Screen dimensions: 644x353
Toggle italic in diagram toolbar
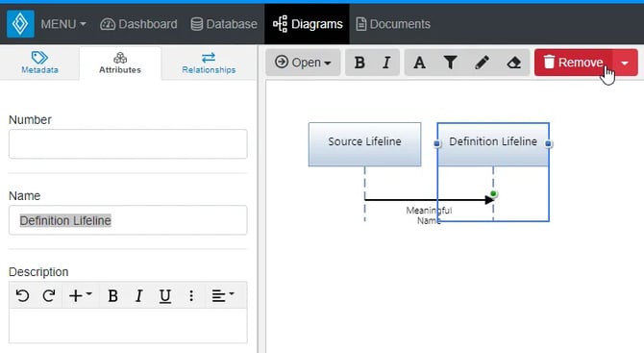pos(386,63)
